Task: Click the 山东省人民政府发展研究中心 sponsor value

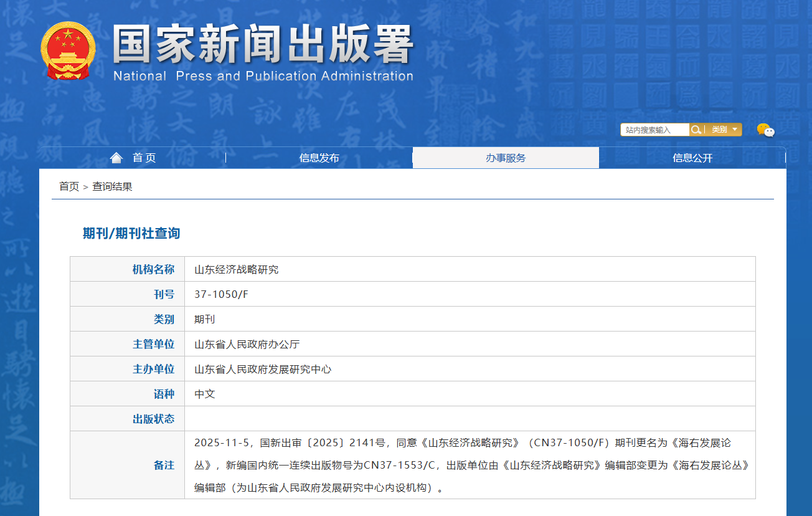Action: point(263,369)
